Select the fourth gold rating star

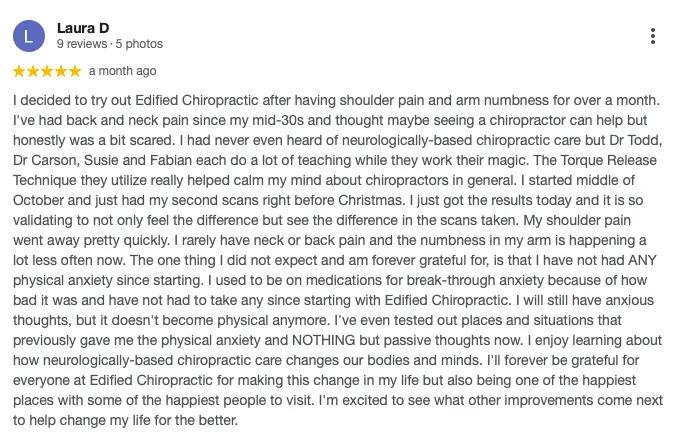61,71
